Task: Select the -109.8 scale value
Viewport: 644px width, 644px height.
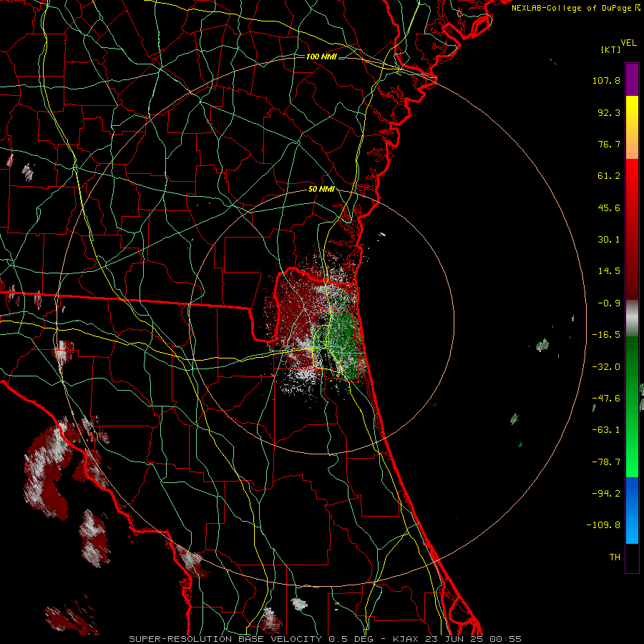Action: 603,525
